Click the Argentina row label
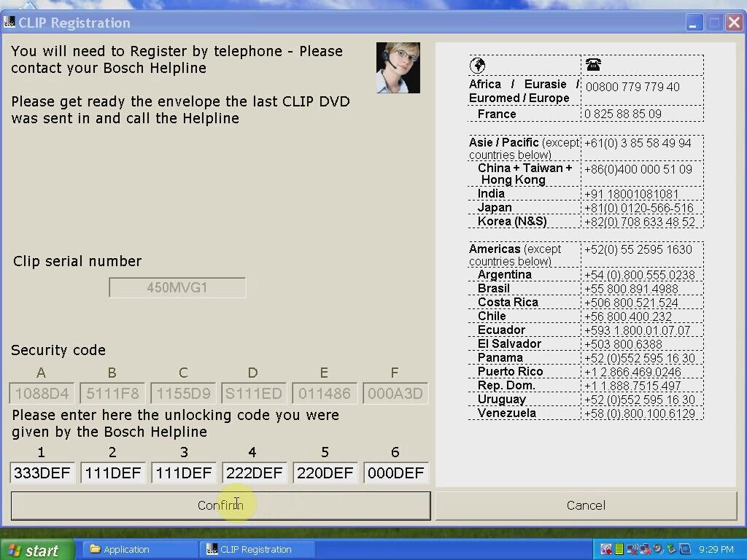Screen dimensions: 747x560 (505, 275)
